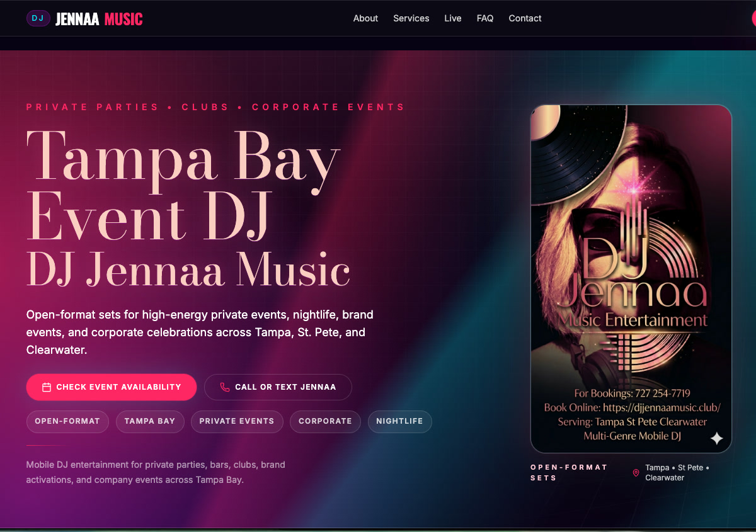Screen dimensions: 756x532
Task: Click the PRIVATE PARTIES • CLUBS • CORPORATE EVENTS tagline
Action: 215,107
